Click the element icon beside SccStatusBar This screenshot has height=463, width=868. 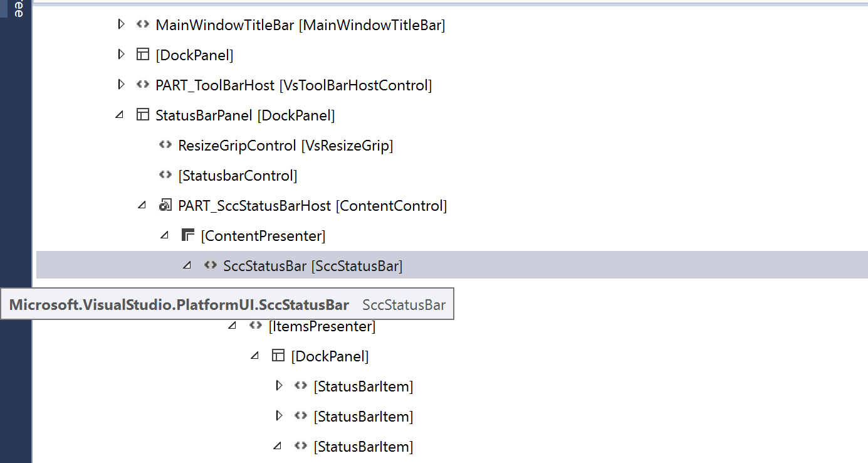[x=211, y=265]
